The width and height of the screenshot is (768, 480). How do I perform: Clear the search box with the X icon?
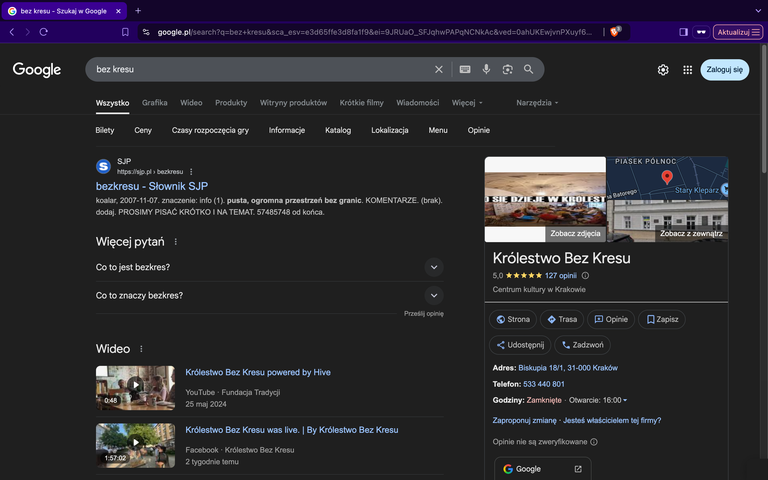point(438,70)
